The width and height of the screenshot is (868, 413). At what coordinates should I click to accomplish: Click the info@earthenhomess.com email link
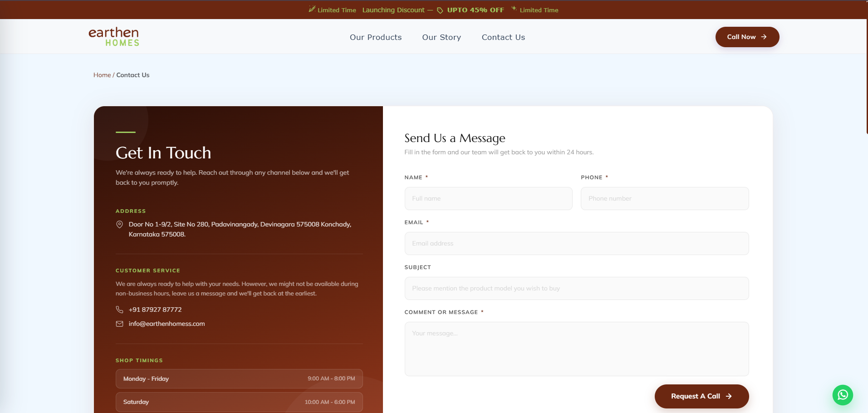pyautogui.click(x=167, y=324)
